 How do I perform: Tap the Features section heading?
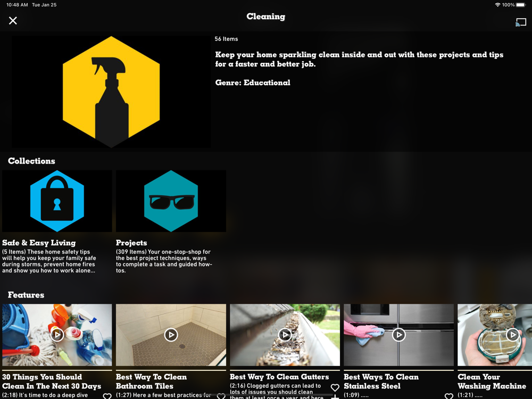[26, 295]
